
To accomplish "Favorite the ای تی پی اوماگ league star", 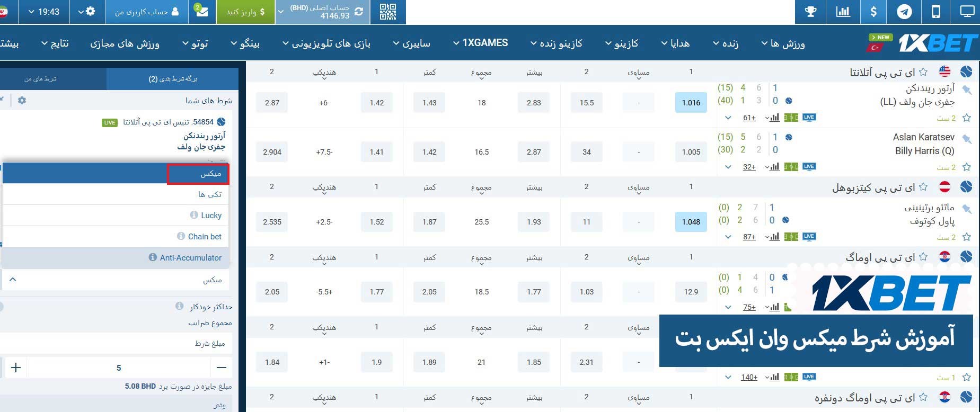I will pyautogui.click(x=924, y=257).
